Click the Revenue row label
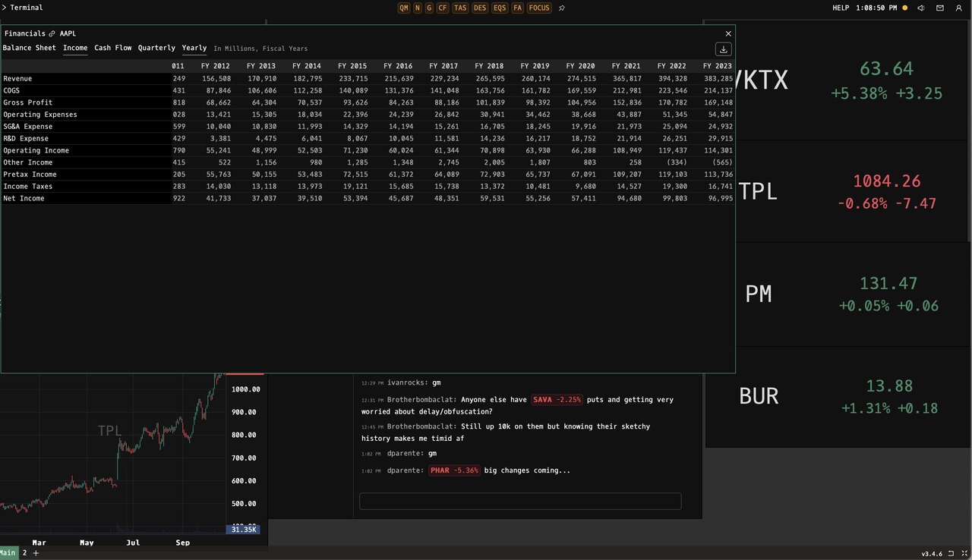This screenshot has height=560, width=972. point(17,78)
